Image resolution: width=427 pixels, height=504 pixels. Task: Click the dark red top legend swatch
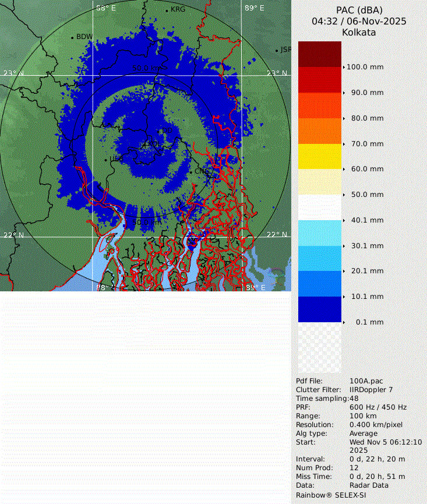[x=319, y=54]
